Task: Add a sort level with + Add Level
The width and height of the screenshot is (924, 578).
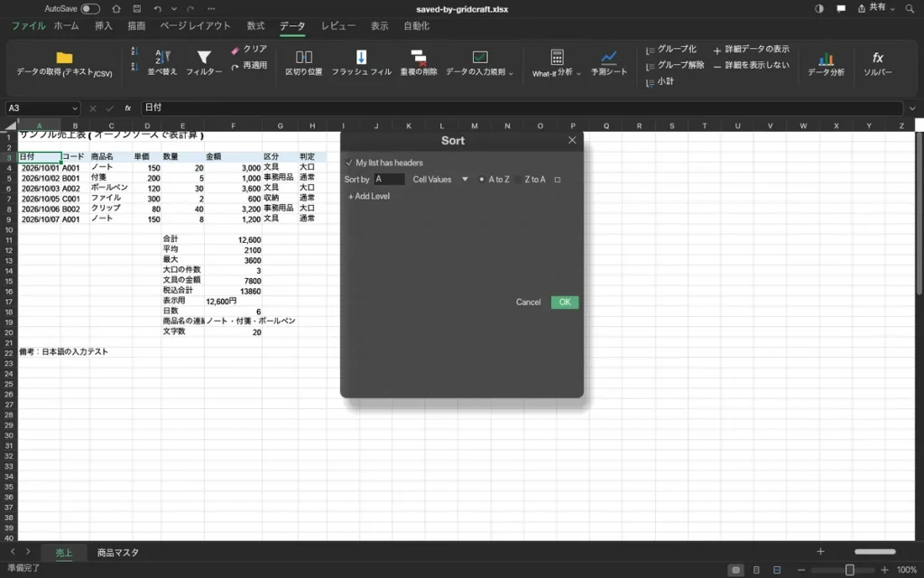Action: coord(369,196)
